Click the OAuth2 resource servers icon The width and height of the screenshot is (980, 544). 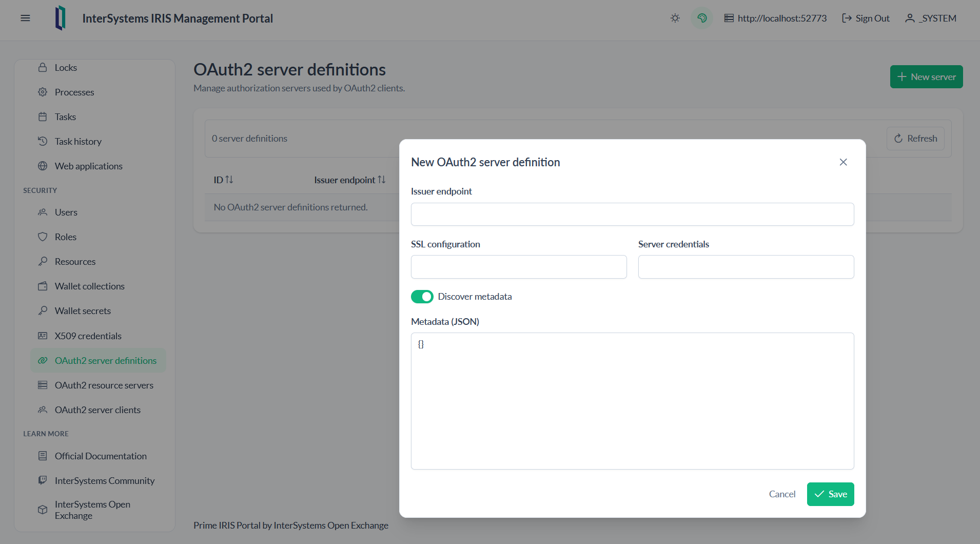click(43, 385)
